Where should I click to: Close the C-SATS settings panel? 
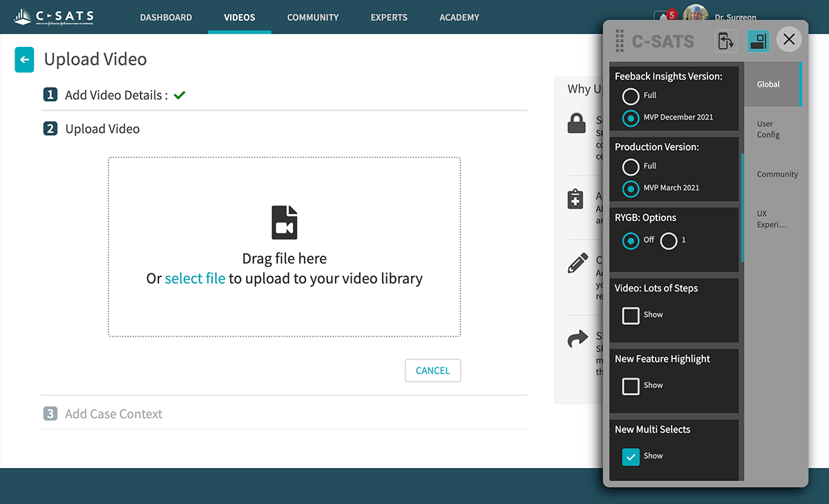(789, 39)
